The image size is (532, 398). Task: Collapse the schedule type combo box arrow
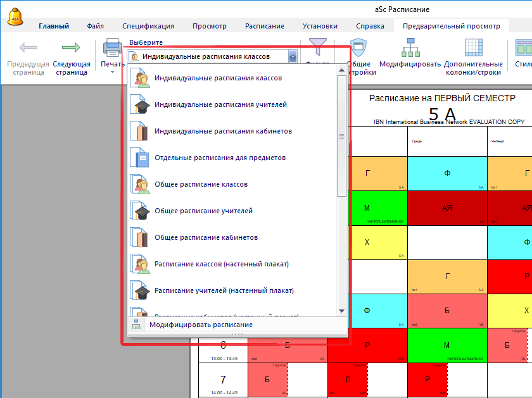click(292, 56)
